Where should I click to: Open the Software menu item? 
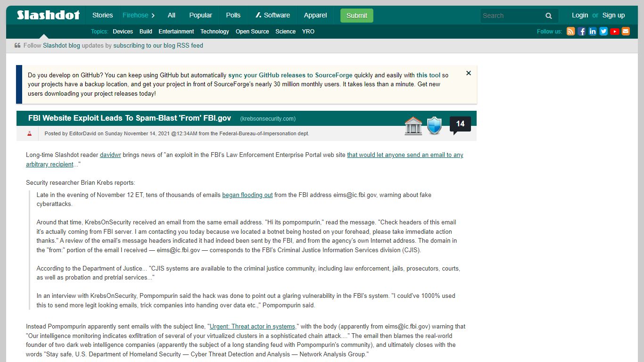click(272, 15)
